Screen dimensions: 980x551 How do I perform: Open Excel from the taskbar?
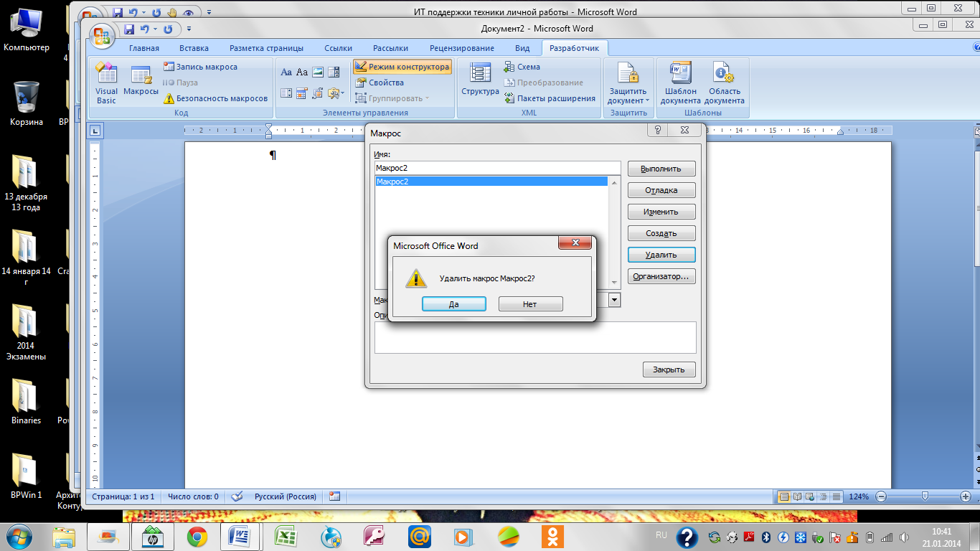pos(286,536)
